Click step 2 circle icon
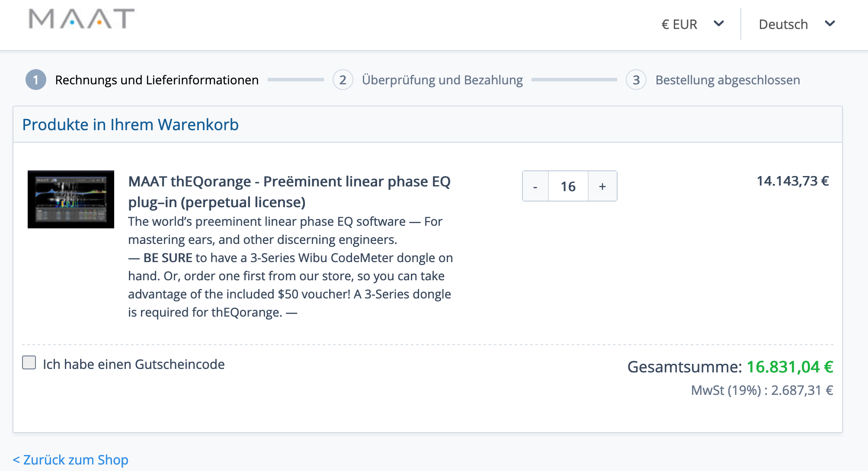This screenshot has height=471, width=868. pos(343,80)
